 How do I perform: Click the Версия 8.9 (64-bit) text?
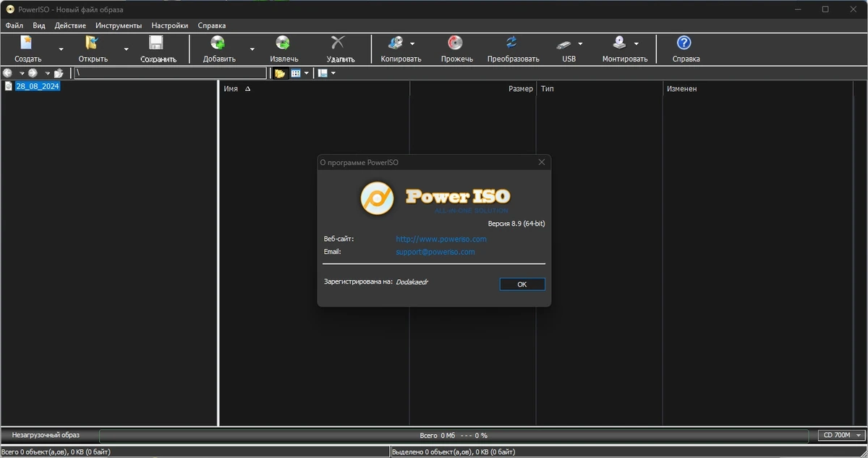(516, 224)
